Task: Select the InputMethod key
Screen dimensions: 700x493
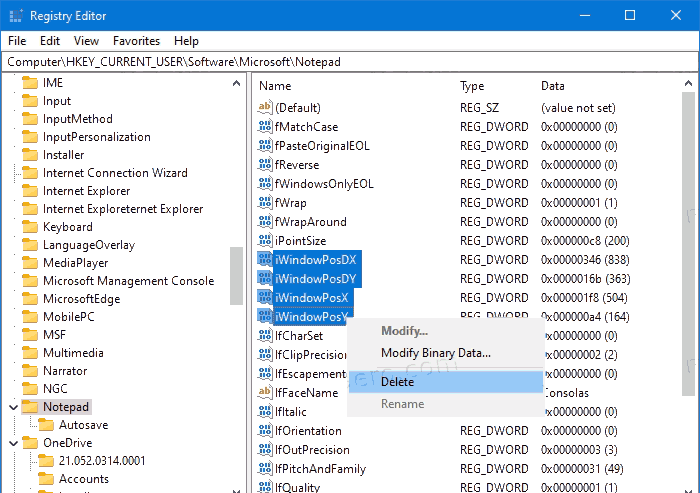Action: click(x=78, y=119)
